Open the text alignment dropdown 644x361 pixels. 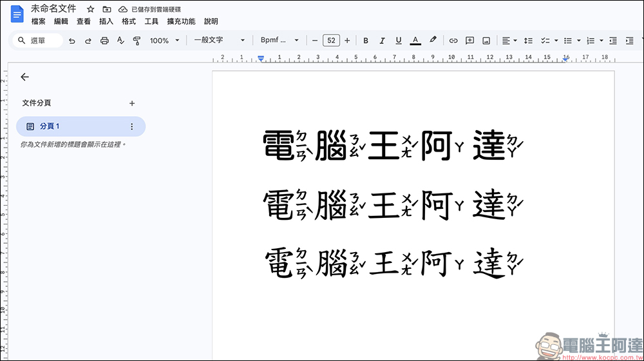[x=509, y=41]
